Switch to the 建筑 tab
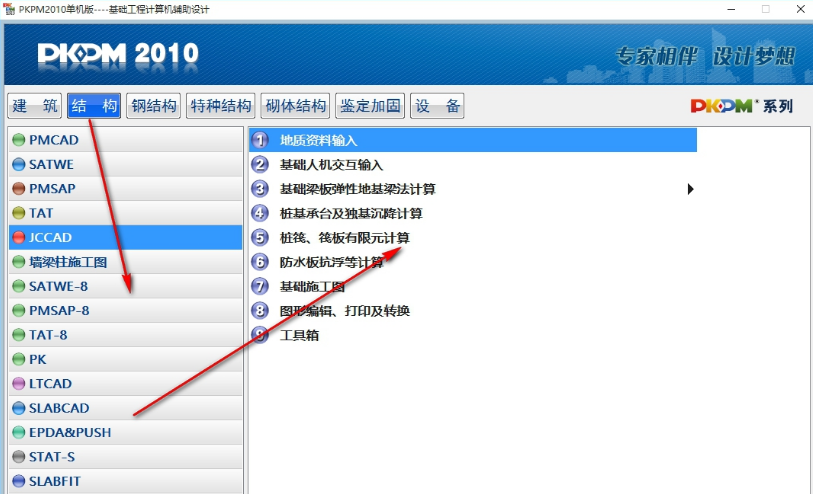Viewport: 813px width, 494px height. (x=35, y=106)
